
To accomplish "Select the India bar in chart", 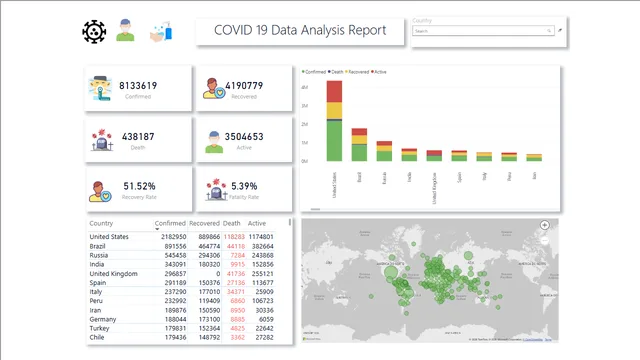I will click(x=409, y=155).
